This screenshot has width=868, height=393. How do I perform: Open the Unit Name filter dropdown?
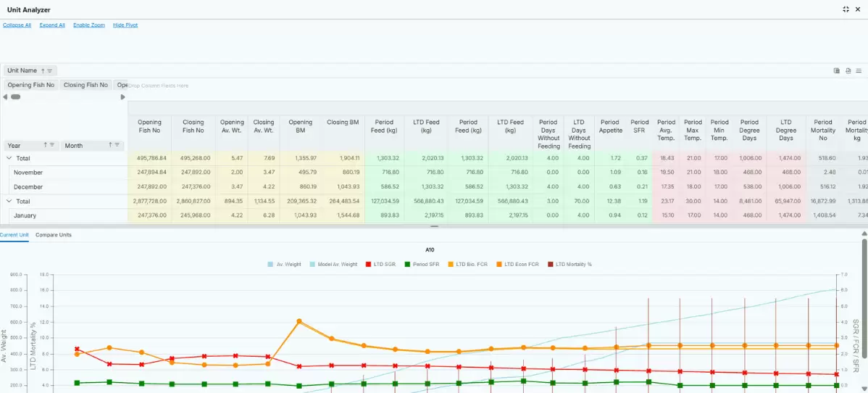coord(50,71)
